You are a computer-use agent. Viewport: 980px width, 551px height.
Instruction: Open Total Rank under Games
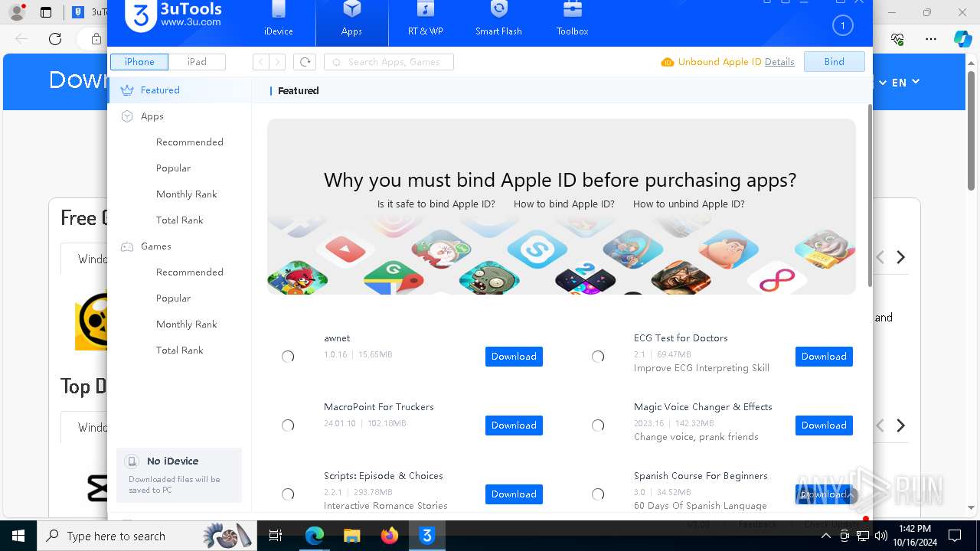pos(179,350)
